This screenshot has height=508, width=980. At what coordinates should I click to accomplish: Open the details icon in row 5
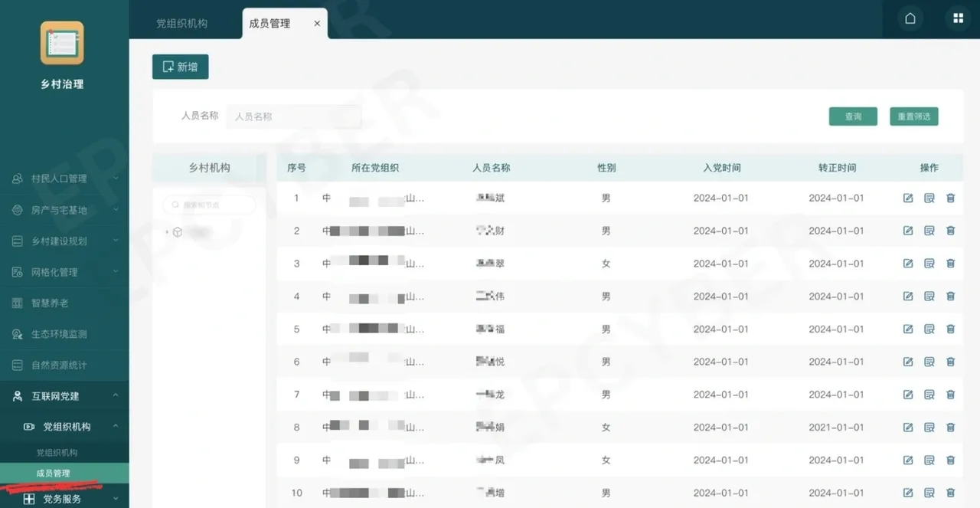[x=929, y=329]
